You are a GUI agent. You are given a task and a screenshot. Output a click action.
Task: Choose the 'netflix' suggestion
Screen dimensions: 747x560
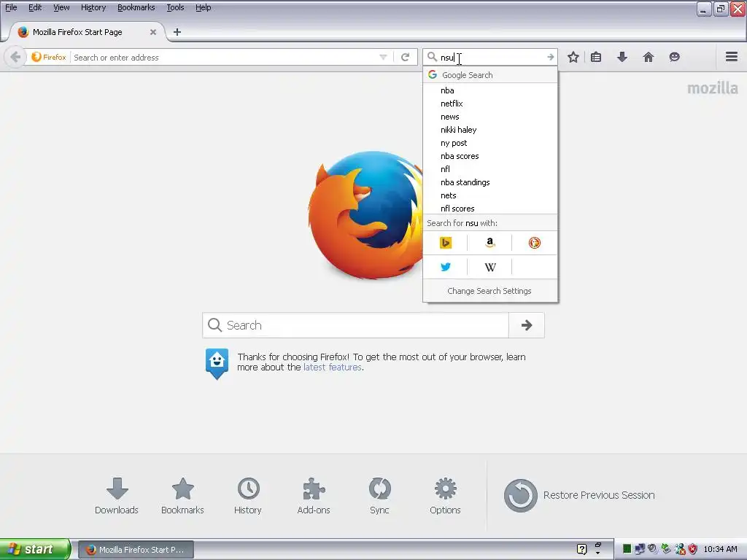pyautogui.click(x=489, y=104)
